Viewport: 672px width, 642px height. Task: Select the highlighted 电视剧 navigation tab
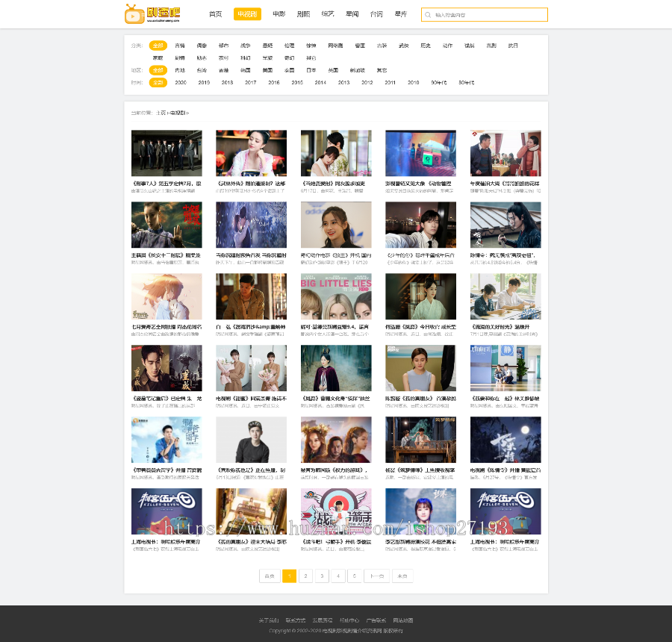click(x=247, y=14)
